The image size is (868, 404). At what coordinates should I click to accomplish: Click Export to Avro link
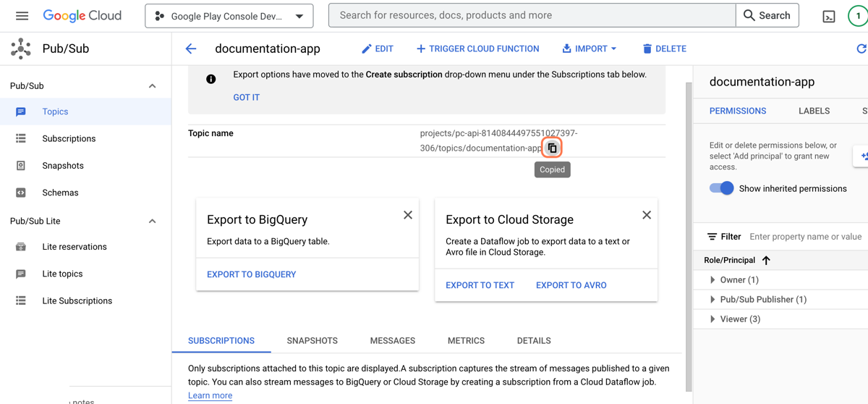571,285
